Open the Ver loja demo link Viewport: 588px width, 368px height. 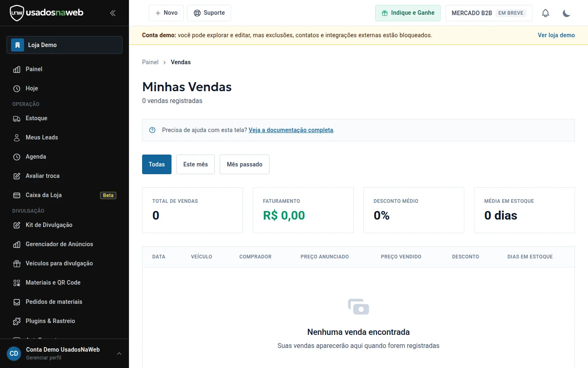click(x=556, y=35)
